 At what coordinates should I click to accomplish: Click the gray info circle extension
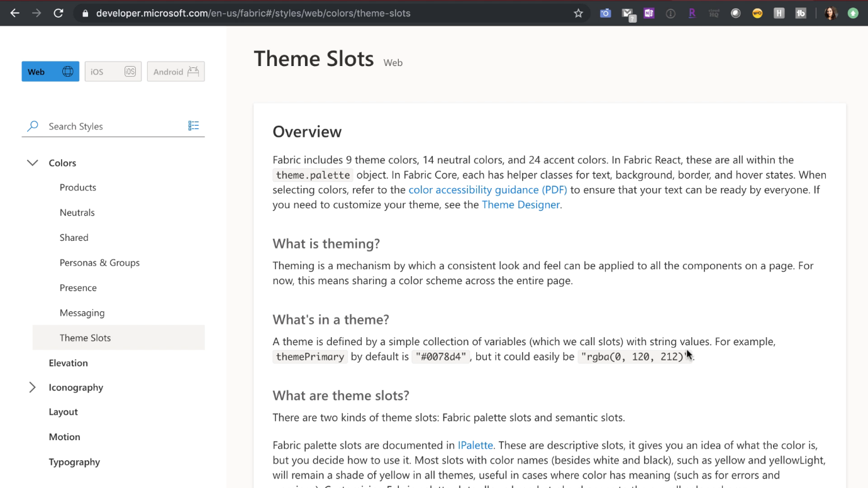670,13
